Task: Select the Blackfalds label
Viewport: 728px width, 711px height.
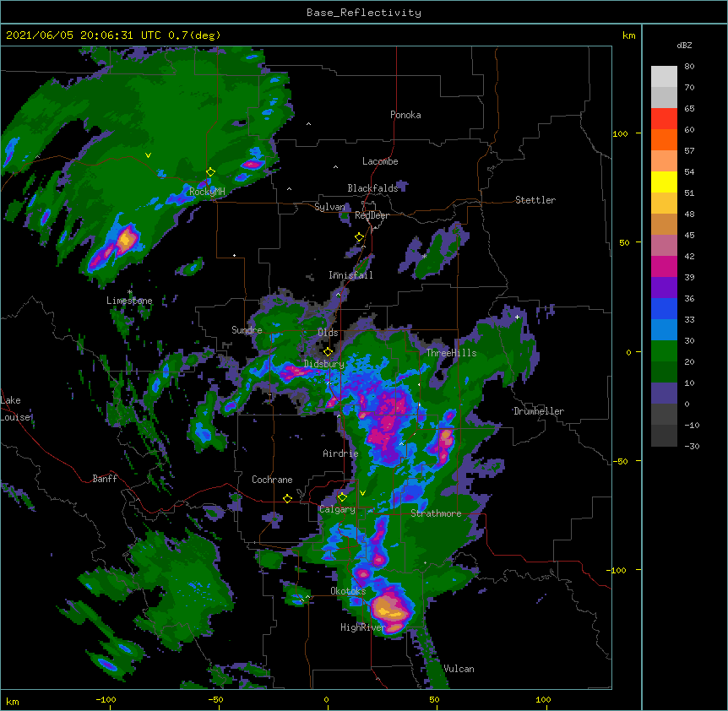Action: click(x=372, y=188)
